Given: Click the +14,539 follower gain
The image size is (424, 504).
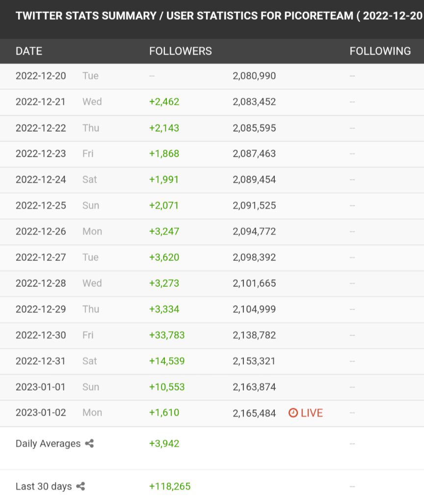Looking at the screenshot, I should tap(167, 361).
